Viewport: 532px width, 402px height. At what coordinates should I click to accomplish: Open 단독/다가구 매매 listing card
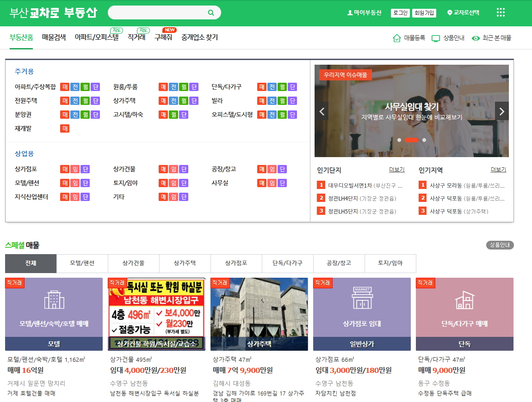(x=464, y=314)
